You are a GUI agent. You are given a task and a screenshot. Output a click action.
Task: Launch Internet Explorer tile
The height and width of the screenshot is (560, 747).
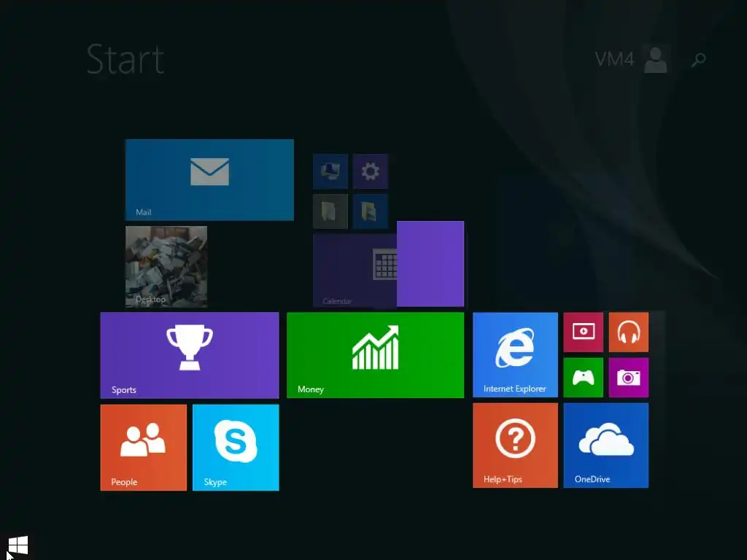pyautogui.click(x=515, y=355)
